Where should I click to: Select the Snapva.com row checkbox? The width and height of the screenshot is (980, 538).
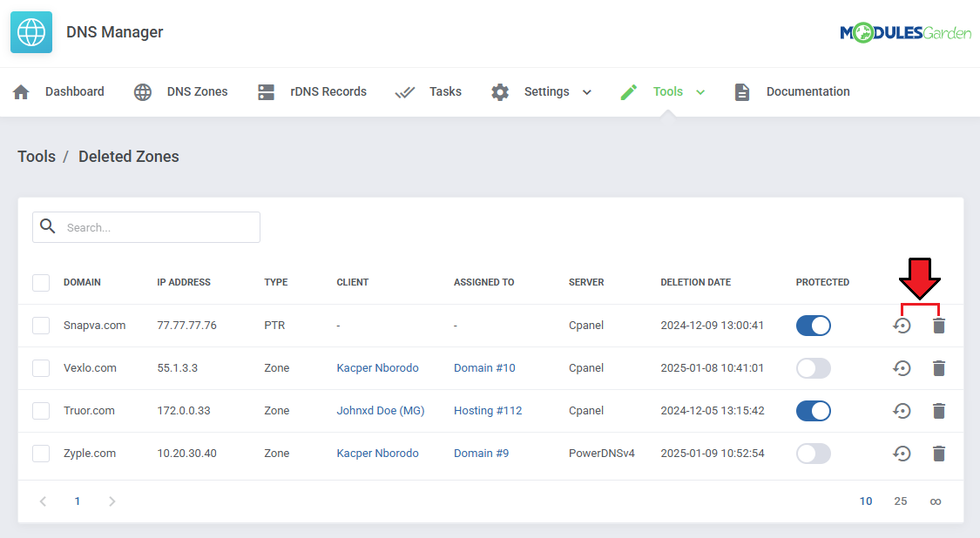pos(41,326)
